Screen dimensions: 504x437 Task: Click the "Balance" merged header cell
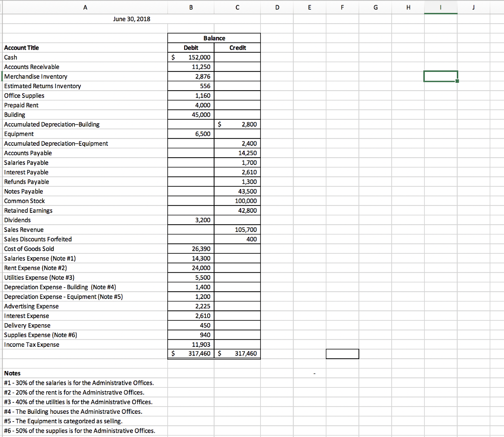[214, 38]
